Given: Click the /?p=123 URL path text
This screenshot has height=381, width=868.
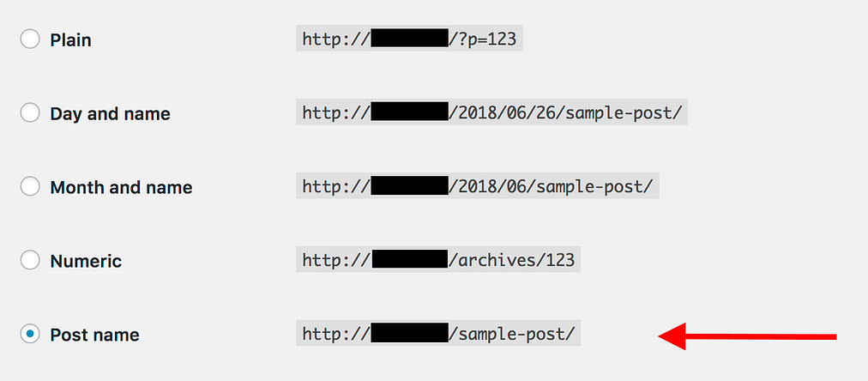Looking at the screenshot, I should point(483,39).
